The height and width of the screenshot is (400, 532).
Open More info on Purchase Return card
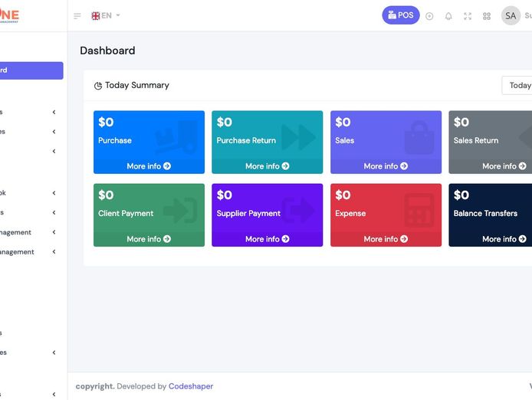pyautogui.click(x=268, y=166)
